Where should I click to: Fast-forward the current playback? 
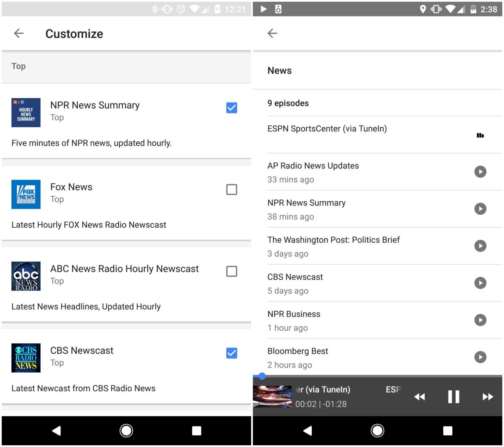coord(488,397)
